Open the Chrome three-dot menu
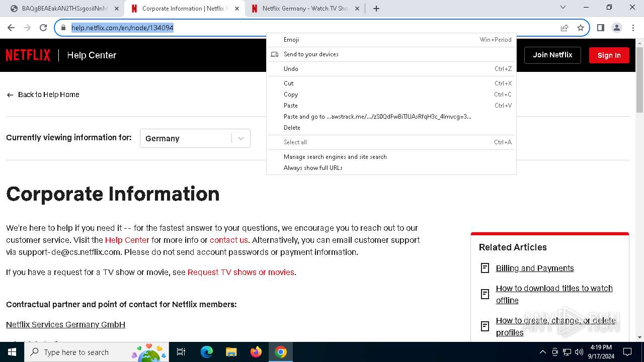This screenshot has width=644, height=362. 633,28
